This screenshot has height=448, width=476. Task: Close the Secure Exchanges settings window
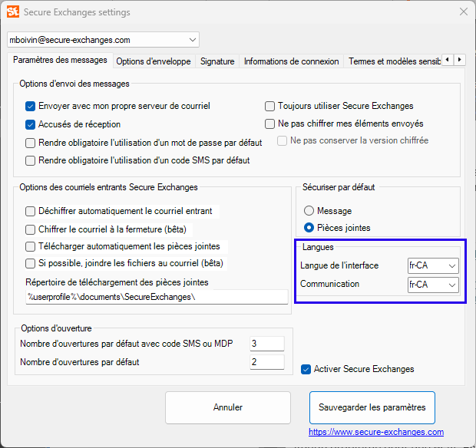tap(463, 12)
